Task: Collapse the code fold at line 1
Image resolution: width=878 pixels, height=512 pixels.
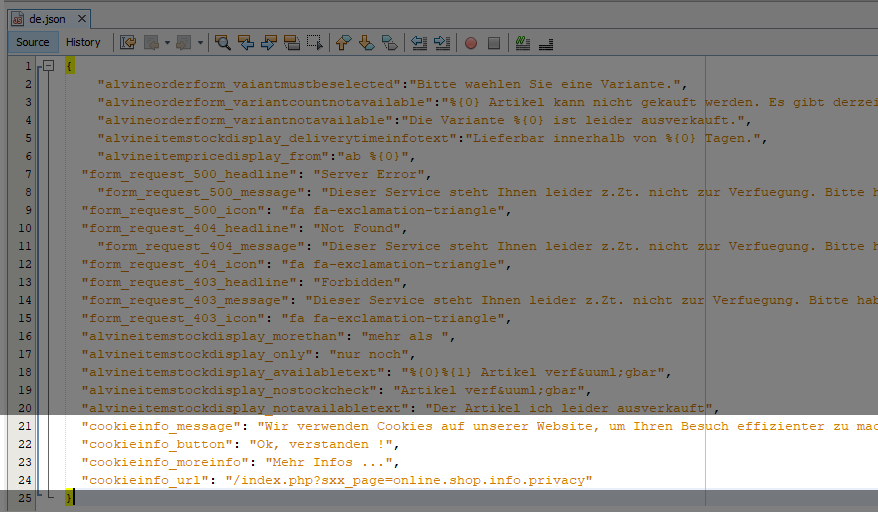Action: click(46, 66)
